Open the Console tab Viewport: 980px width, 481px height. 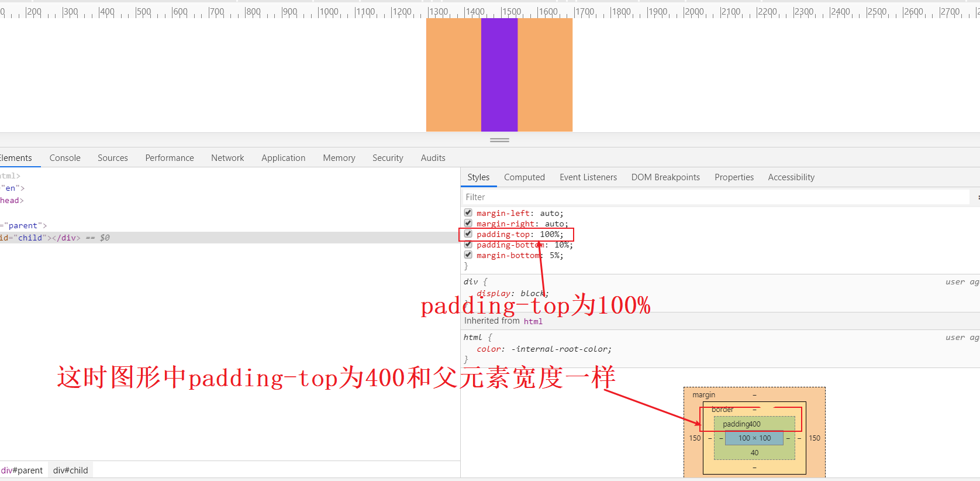coord(65,158)
